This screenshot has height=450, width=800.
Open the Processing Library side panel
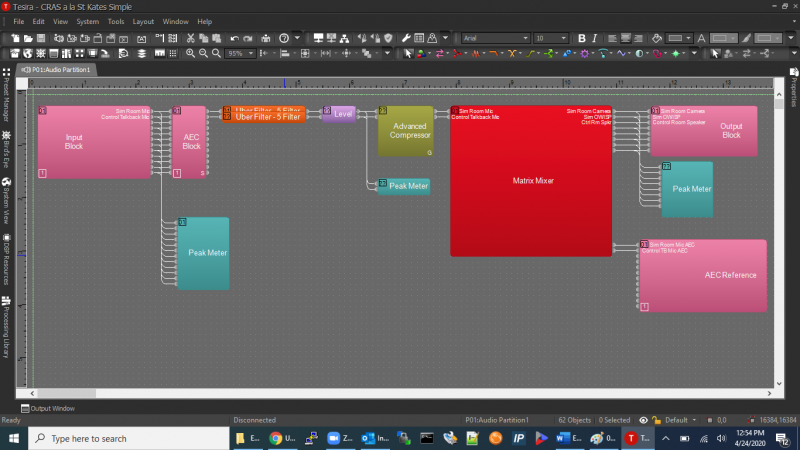click(x=6, y=328)
